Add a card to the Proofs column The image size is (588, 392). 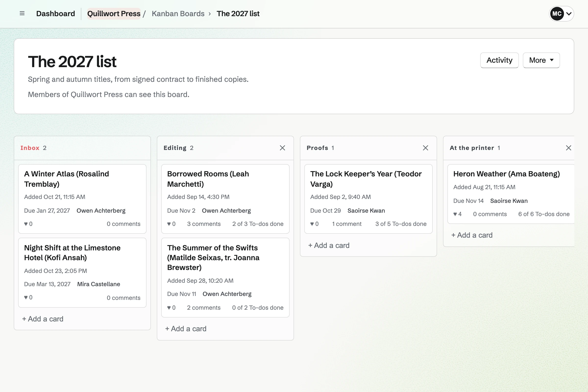[x=329, y=245]
